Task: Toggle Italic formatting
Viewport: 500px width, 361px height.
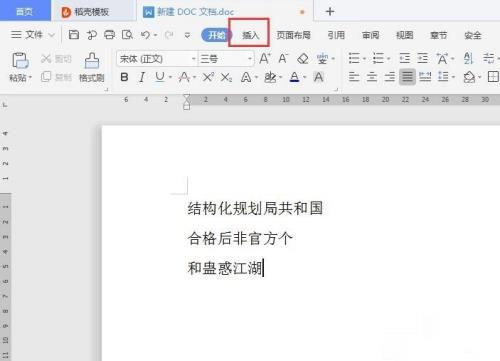Action: (x=142, y=77)
